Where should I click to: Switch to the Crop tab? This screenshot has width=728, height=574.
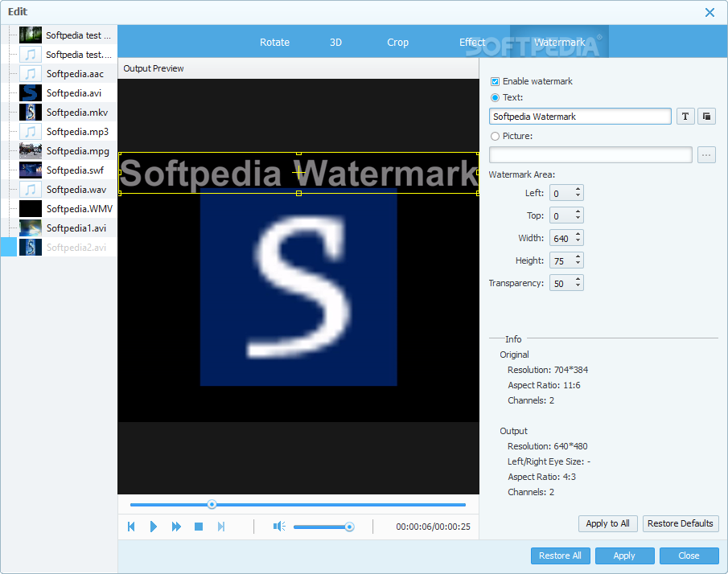coord(398,43)
